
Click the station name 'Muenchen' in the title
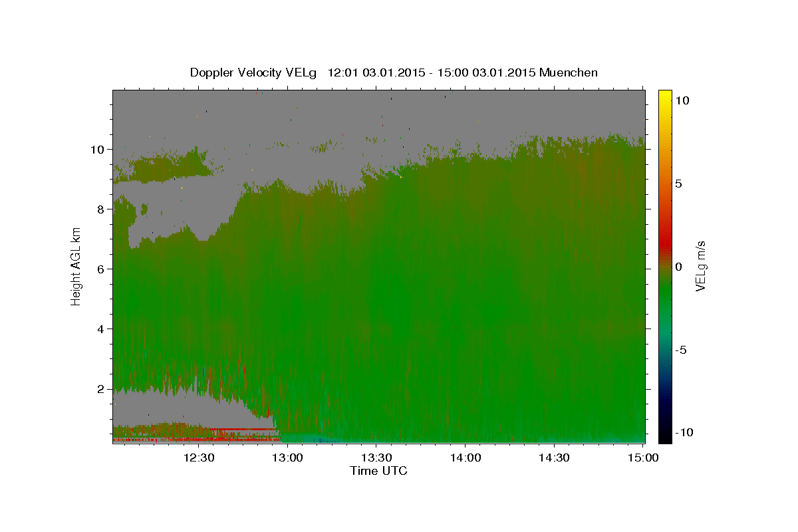[569, 72]
